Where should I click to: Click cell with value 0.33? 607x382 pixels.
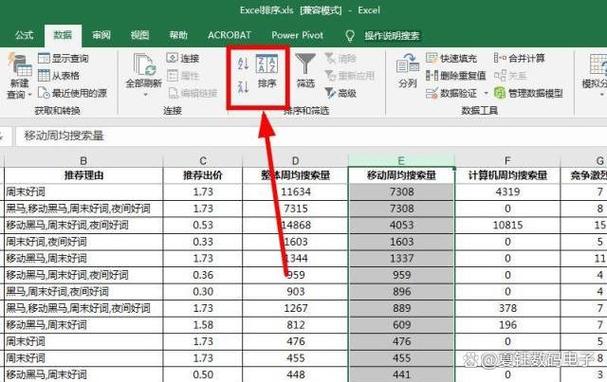[x=203, y=242]
